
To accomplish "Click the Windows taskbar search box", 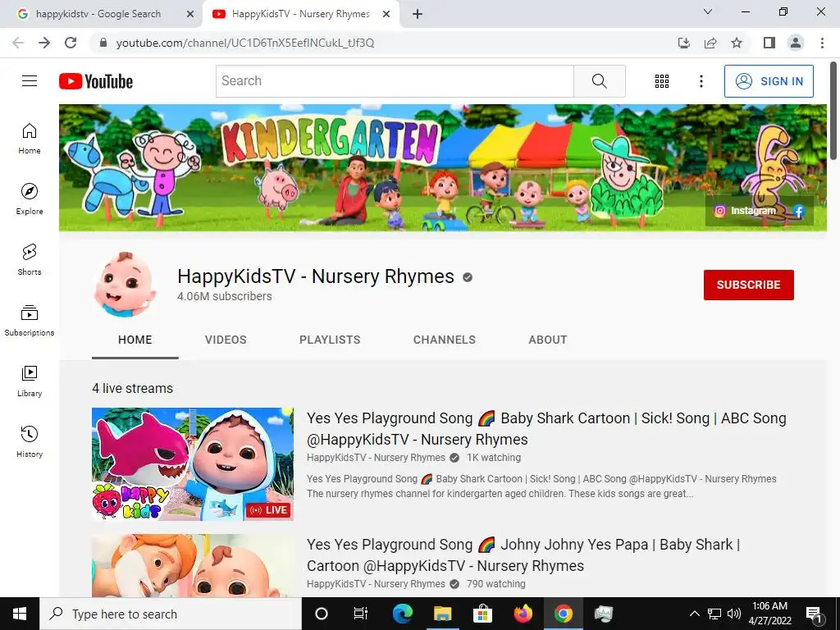I will 171,614.
